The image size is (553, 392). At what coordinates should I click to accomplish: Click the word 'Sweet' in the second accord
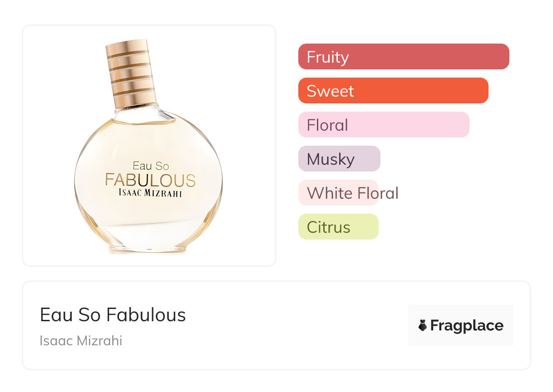pos(330,91)
